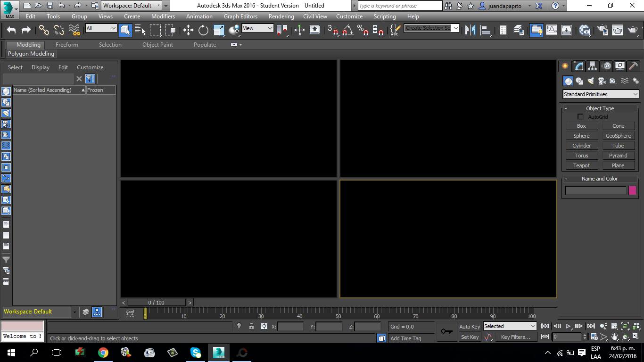This screenshot has height=362, width=644.
Task: Click the Bind to Space Warp icon
Action: pyautogui.click(x=74, y=30)
